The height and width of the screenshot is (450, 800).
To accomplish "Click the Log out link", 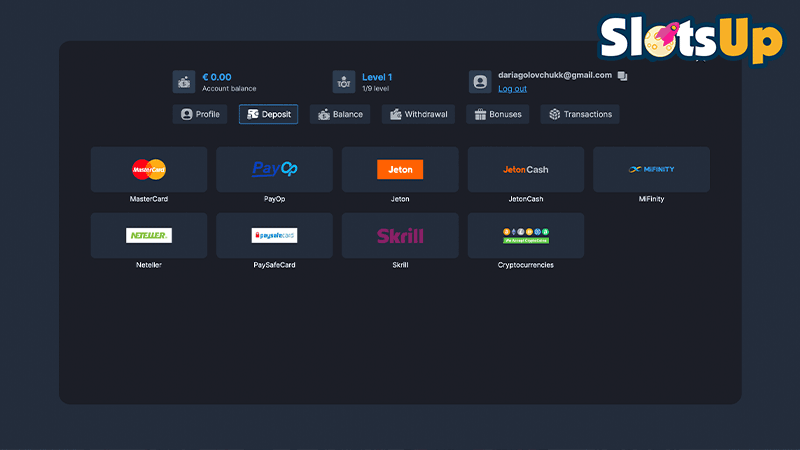I will 512,89.
